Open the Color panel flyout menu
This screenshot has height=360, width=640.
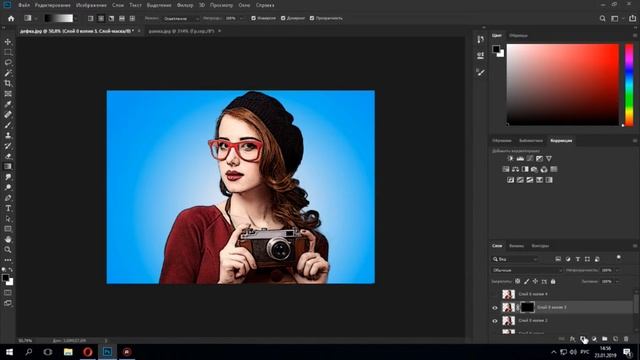tap(635, 36)
